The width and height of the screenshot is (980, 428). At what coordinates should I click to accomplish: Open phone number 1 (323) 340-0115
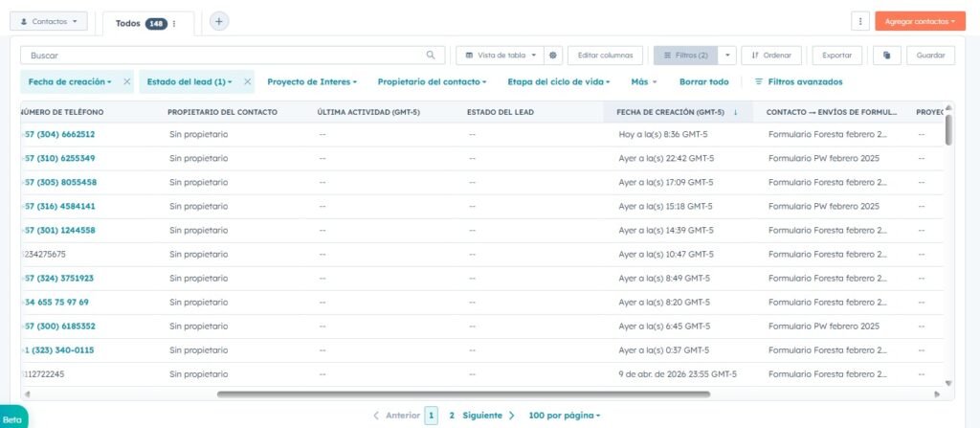pyautogui.click(x=58, y=349)
